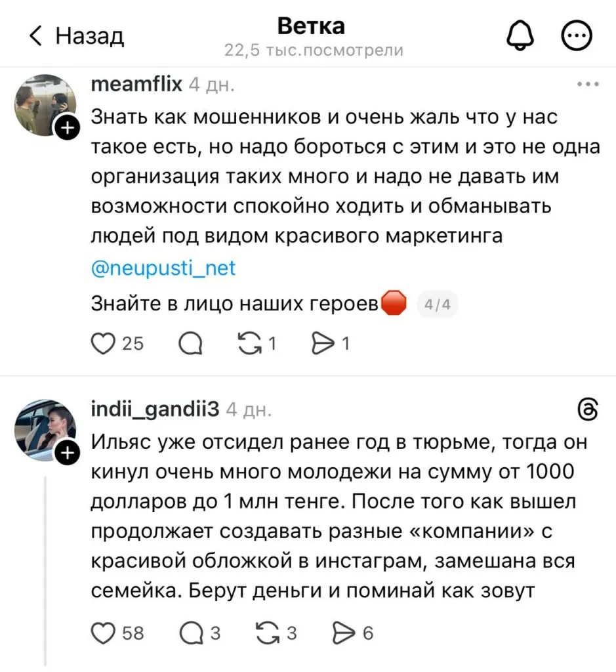View the meamflix profile picture
Screen dimensions: 616x672
click(45, 104)
